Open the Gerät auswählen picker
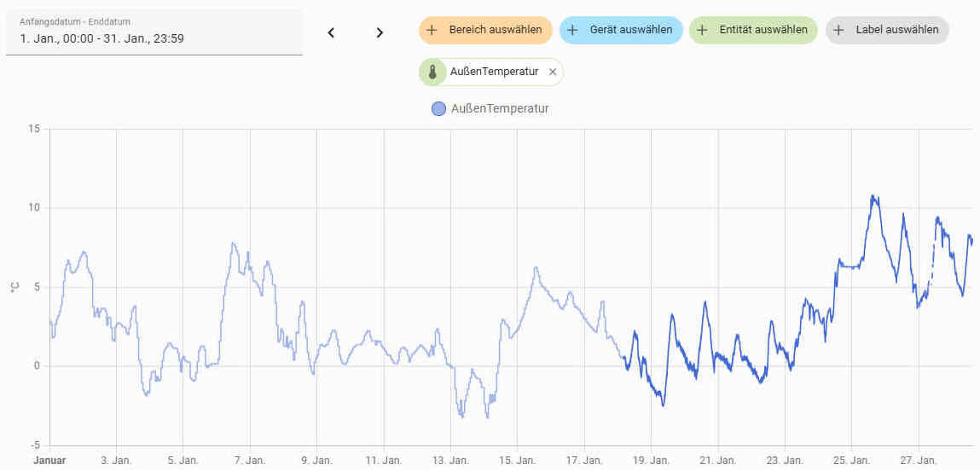980x470 pixels. [x=621, y=30]
